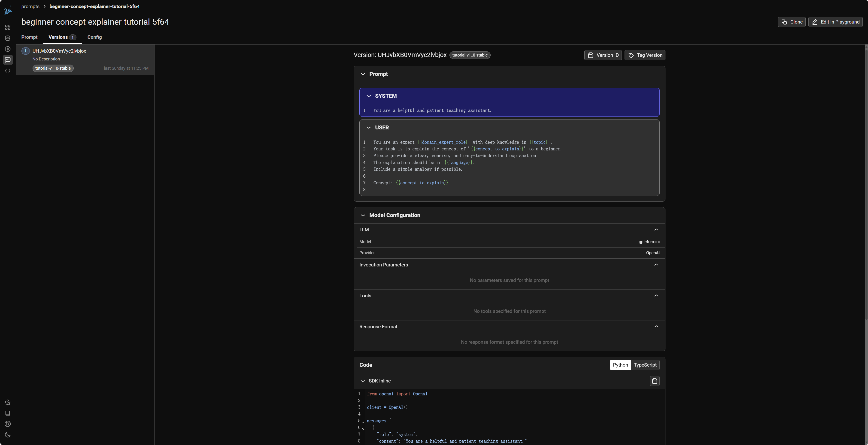The width and height of the screenshot is (868, 445).
Task: Switch code language to TypeScript
Action: click(x=645, y=365)
